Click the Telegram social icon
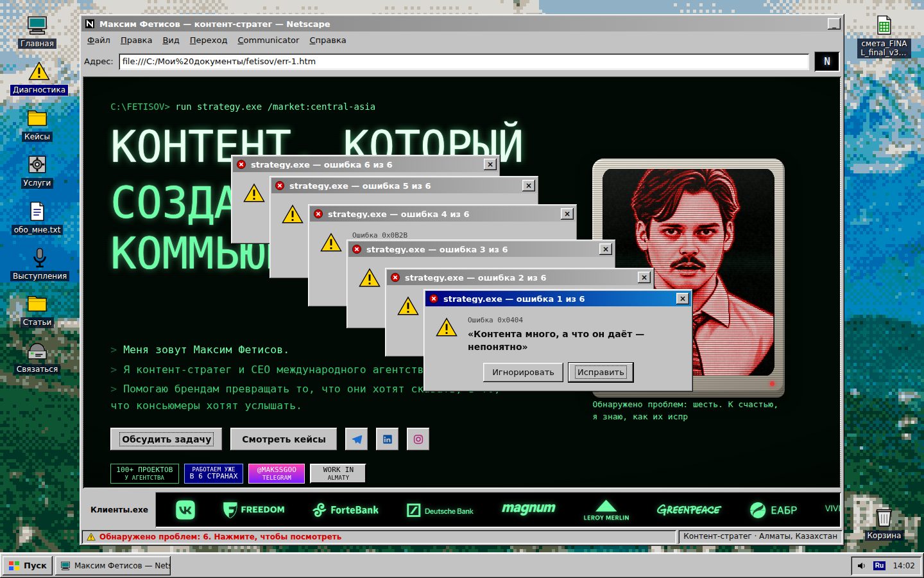This screenshot has height=578, width=924. click(x=357, y=439)
